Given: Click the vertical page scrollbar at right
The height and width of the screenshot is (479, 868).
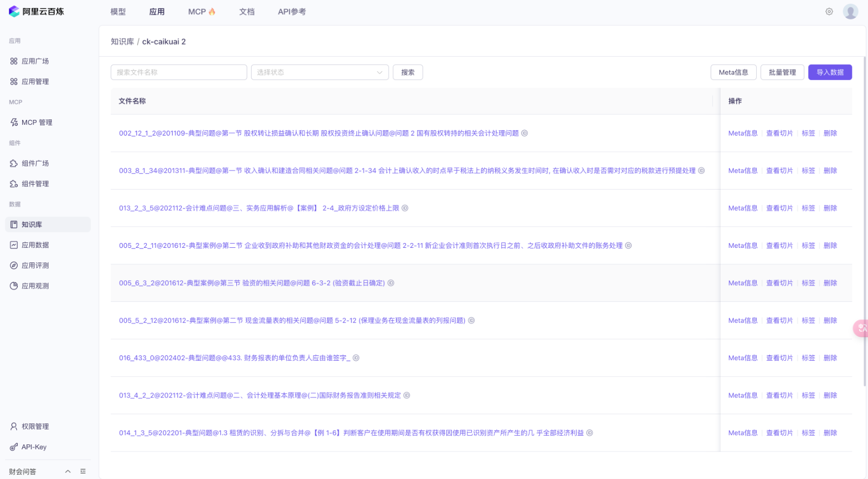Looking at the screenshot, I should click(x=865, y=221).
